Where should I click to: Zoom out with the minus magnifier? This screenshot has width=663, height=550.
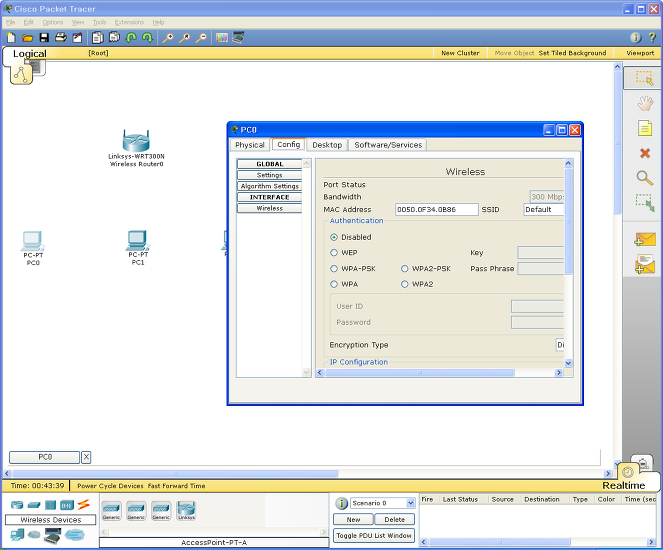[x=201, y=38]
